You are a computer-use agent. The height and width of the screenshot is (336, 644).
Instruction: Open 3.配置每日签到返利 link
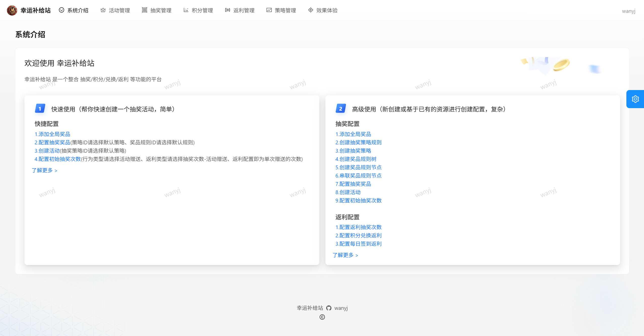click(358, 244)
